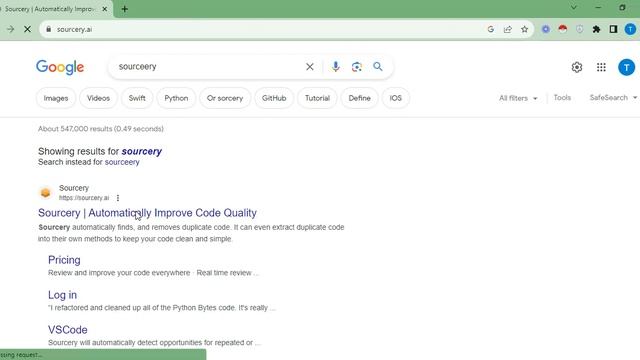Expand the SafeSearch dropdown
The image size is (640, 360).
click(613, 98)
